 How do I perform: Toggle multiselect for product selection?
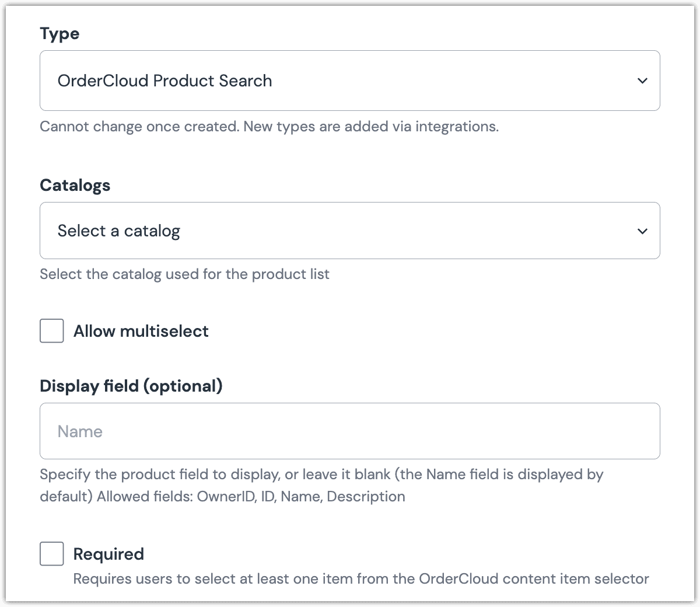coord(51,331)
